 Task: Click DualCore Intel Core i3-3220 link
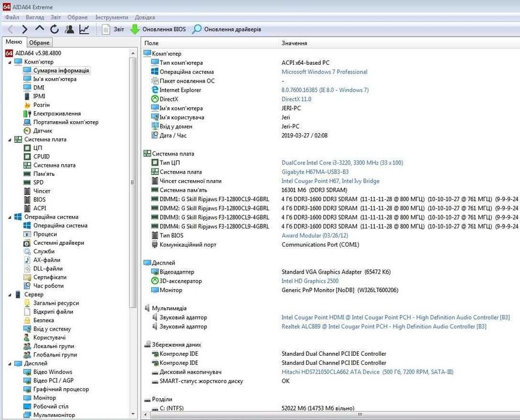pyautogui.click(x=342, y=163)
